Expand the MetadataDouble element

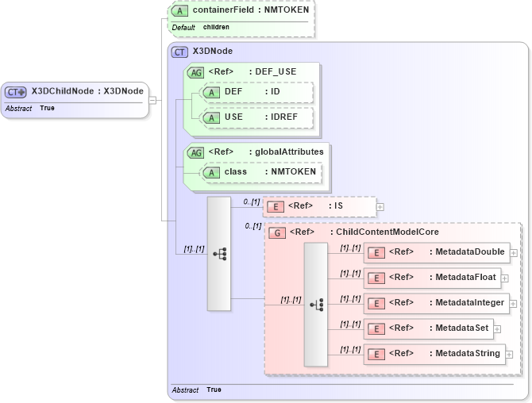tap(514, 253)
